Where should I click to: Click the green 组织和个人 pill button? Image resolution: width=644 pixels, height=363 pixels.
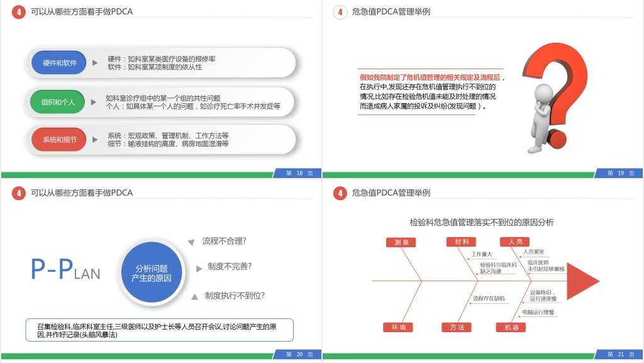tap(57, 101)
